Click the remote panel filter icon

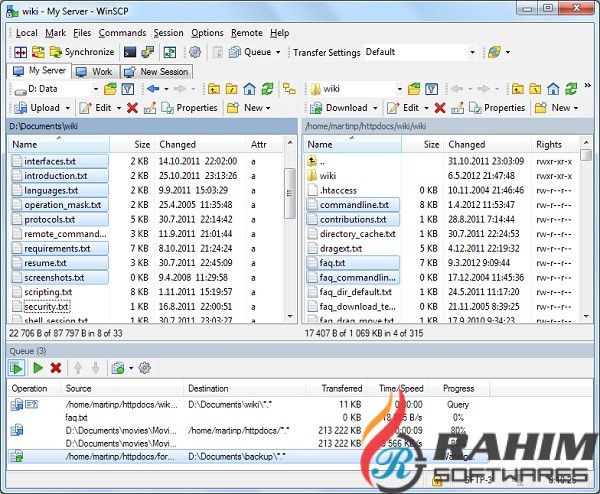pos(432,89)
